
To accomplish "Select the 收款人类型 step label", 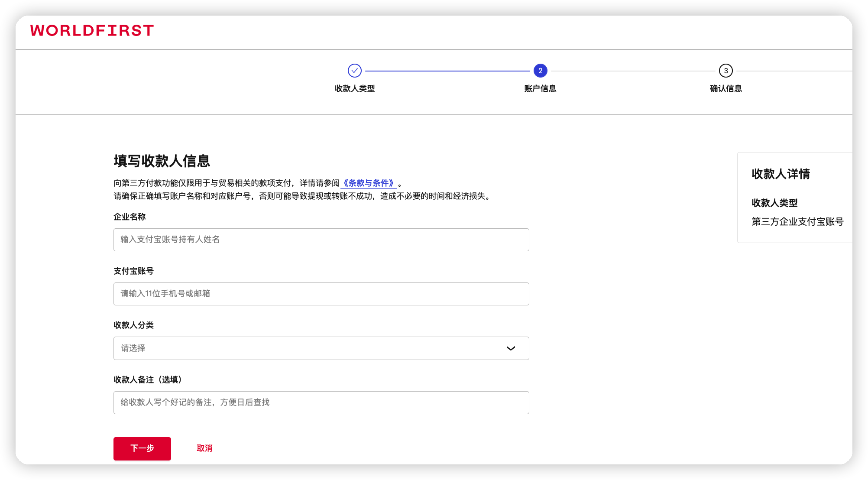I will point(354,88).
